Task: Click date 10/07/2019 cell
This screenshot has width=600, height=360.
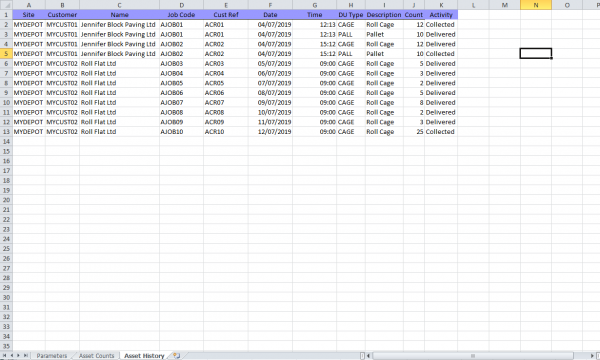Action: point(270,112)
